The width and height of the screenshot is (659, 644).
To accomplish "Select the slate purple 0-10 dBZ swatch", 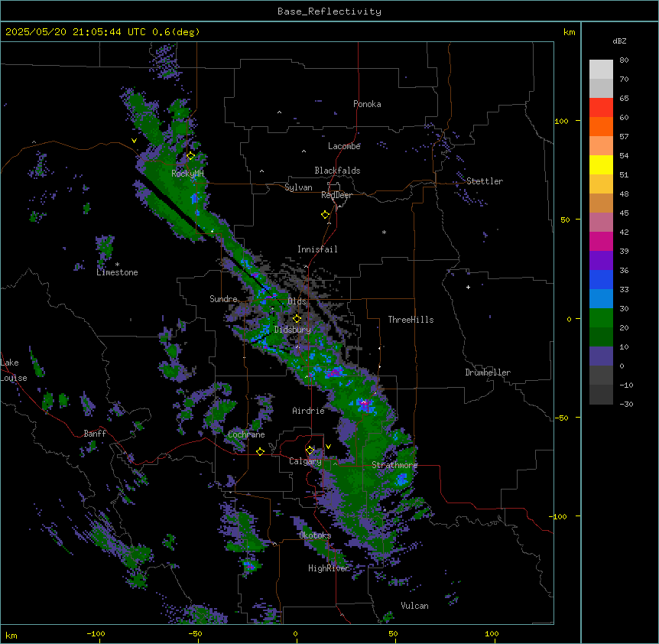I will 601,356.
